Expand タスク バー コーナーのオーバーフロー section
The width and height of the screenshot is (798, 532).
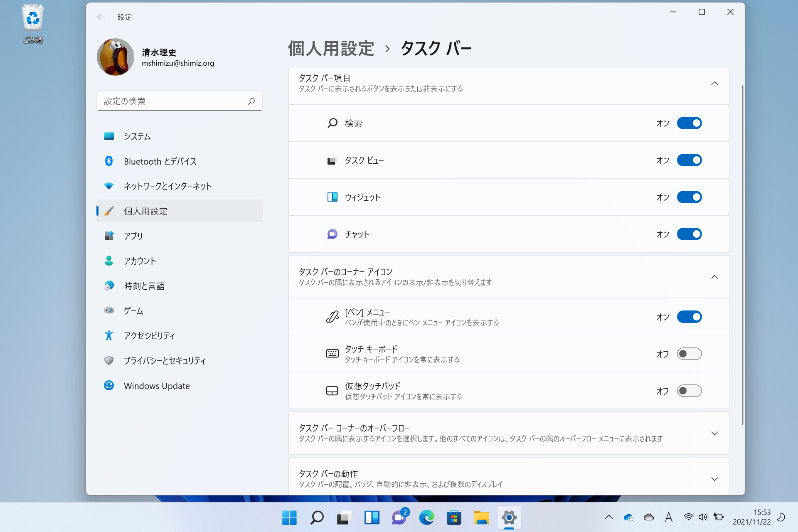point(715,433)
